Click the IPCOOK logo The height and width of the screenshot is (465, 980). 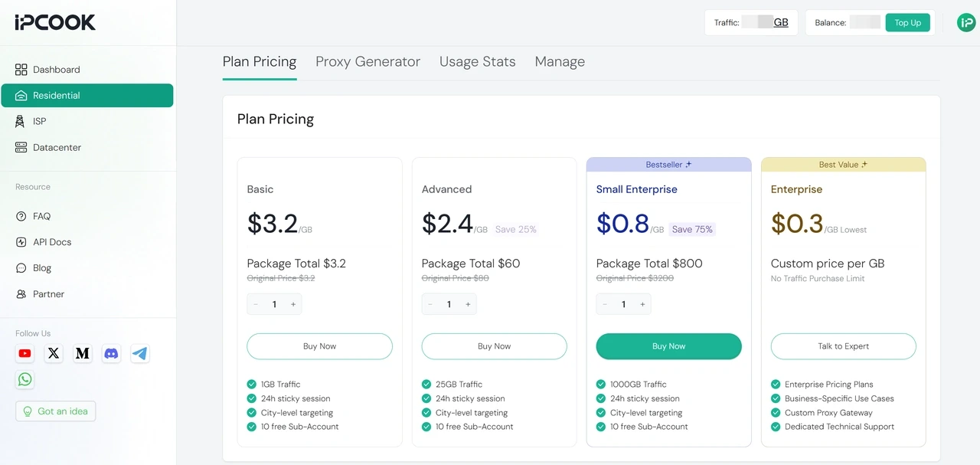pyautogui.click(x=55, y=22)
